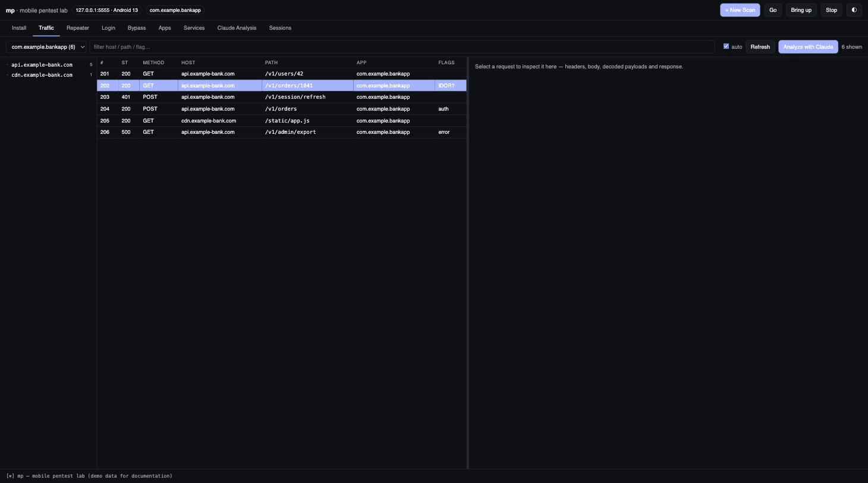Image resolution: width=868 pixels, height=483 pixels.
Task: Click status 500 in row 206
Action: 126,132
